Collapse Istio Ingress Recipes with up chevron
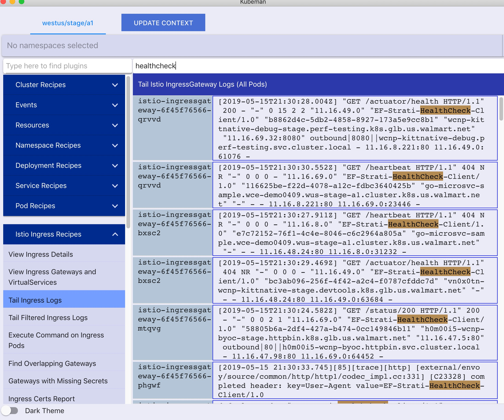Screen dimensions: 504x420 click(x=115, y=234)
